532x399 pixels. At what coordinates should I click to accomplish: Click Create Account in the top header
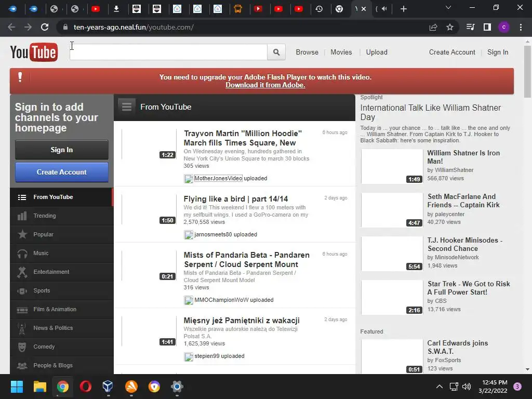[452, 52]
